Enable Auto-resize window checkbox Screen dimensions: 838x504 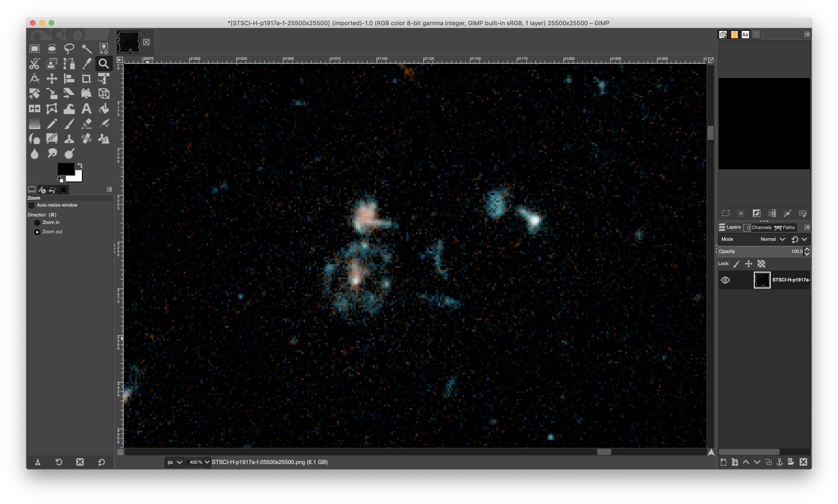coord(32,205)
